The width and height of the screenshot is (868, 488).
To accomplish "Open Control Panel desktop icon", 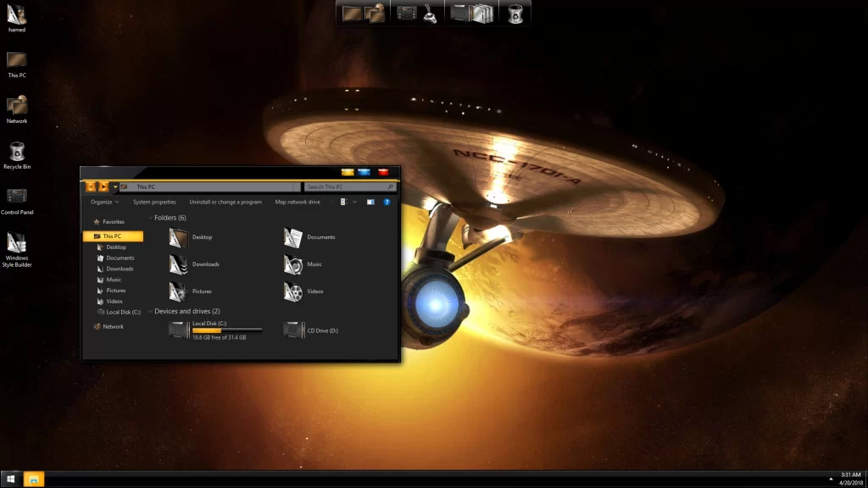I will tap(16, 197).
